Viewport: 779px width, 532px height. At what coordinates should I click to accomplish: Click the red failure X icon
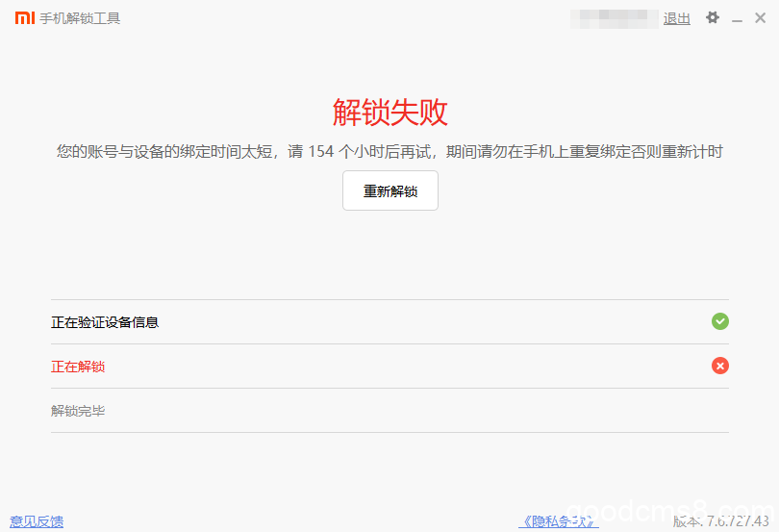pos(720,366)
